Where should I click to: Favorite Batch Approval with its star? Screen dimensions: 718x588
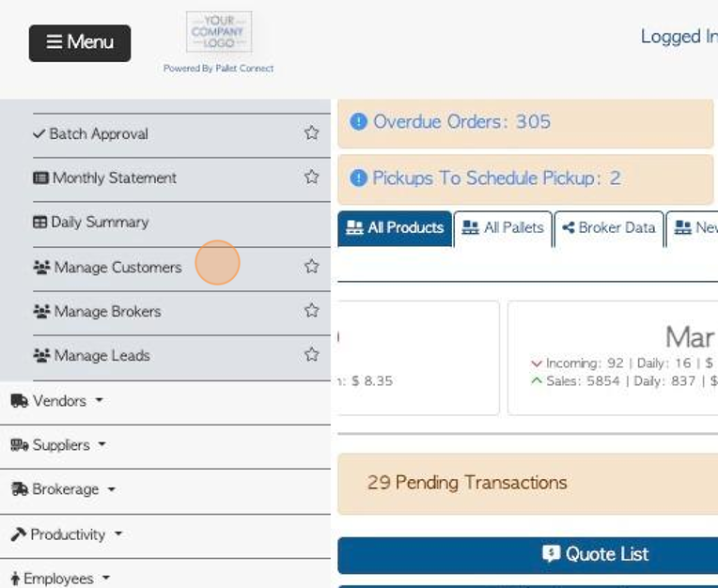click(x=311, y=133)
